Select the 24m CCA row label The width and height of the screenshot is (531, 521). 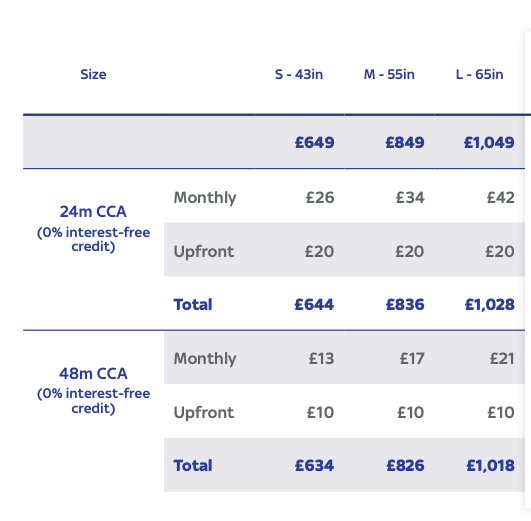pyautogui.click(x=93, y=211)
